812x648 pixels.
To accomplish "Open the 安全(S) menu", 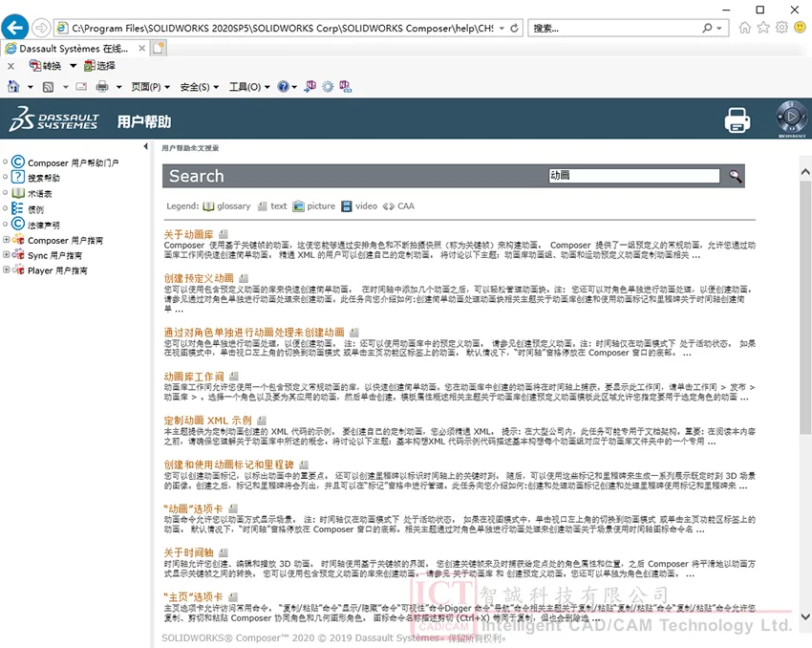I will coord(200,87).
